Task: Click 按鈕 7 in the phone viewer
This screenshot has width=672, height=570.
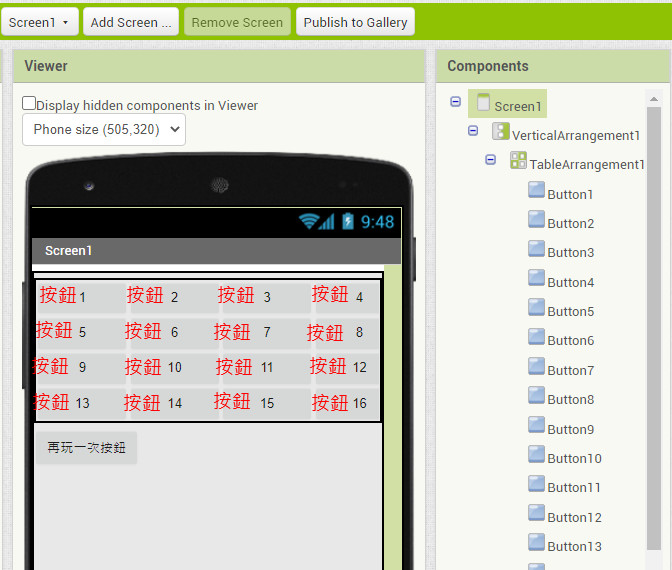Action: pos(266,332)
